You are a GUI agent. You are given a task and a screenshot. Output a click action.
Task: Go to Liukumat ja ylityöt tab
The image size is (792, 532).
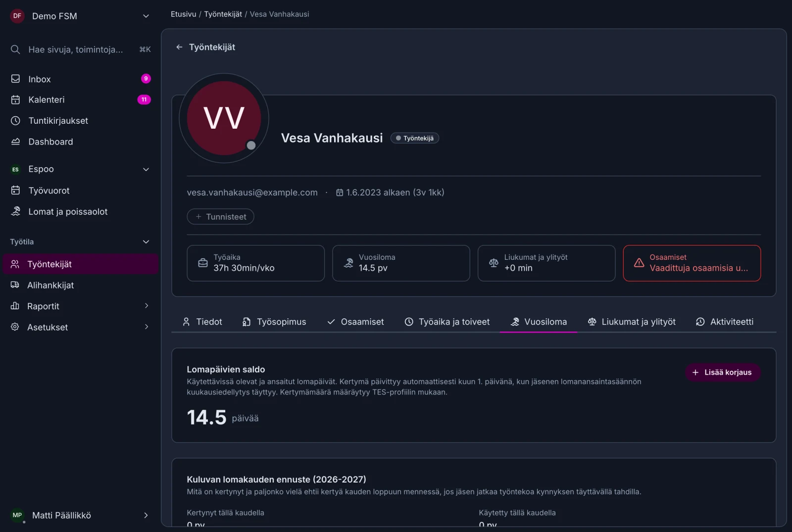[x=632, y=322]
